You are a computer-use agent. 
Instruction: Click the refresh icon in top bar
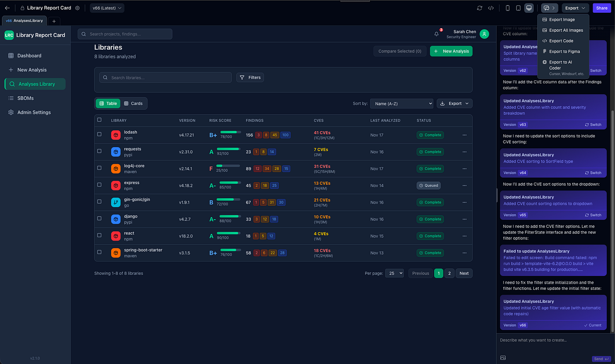[480, 8]
